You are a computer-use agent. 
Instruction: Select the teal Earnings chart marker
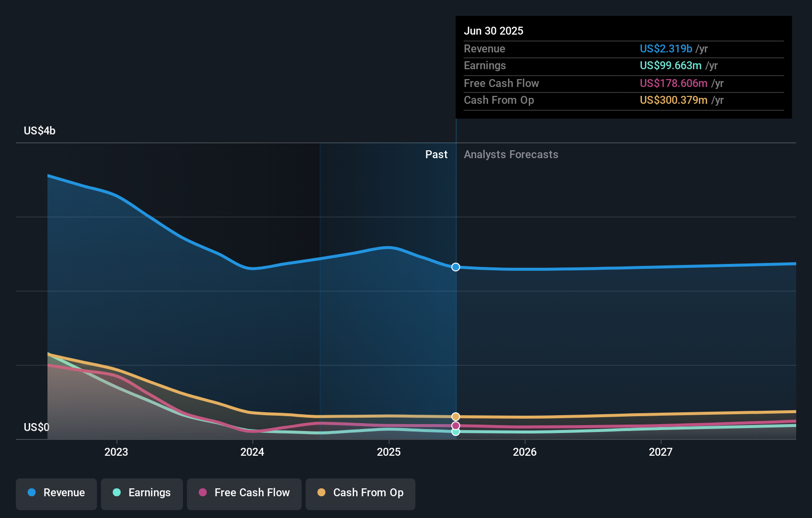tap(455, 432)
